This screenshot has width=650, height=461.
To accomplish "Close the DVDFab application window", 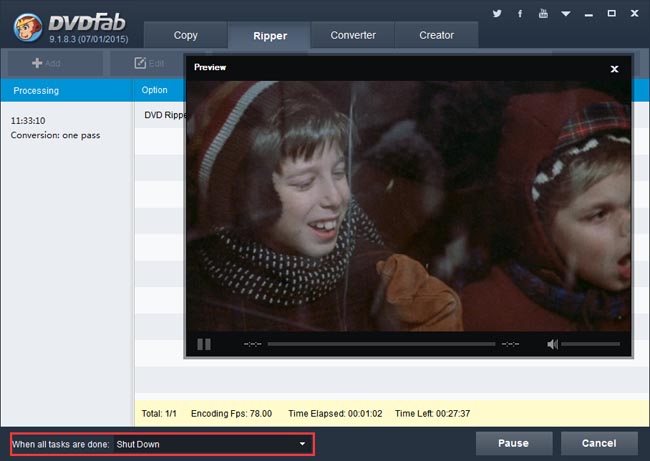I will pyautogui.click(x=634, y=14).
